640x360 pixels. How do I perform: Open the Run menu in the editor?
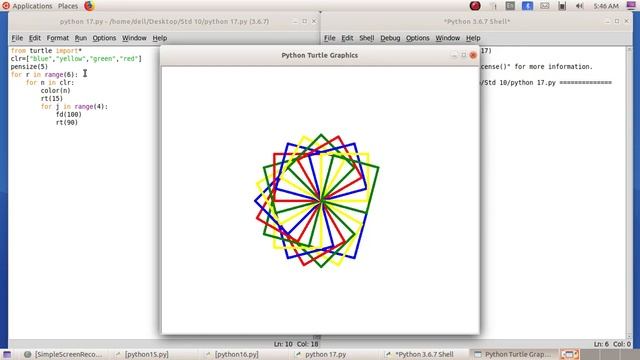tap(81, 38)
